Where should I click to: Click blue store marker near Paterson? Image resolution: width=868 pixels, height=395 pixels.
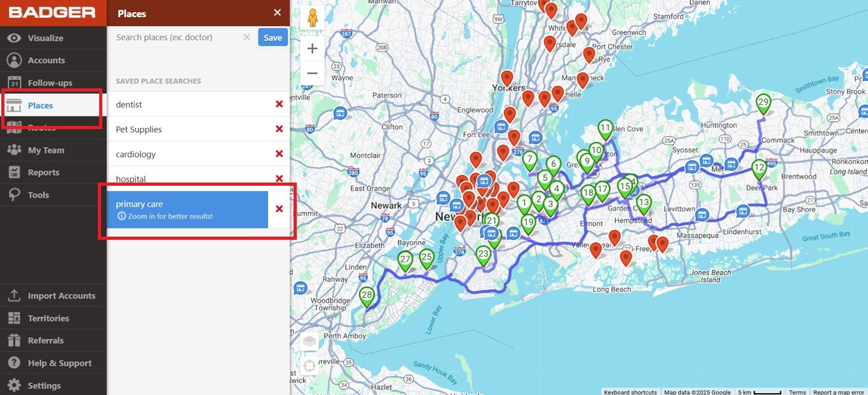[x=340, y=113]
